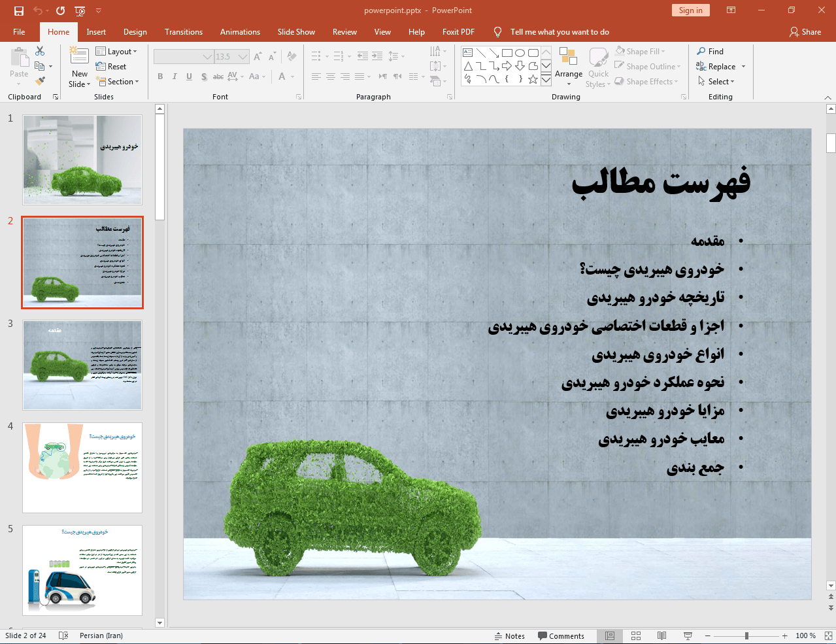The image size is (836, 644).
Task: Switch to Slide Sorter view icon
Action: (636, 636)
